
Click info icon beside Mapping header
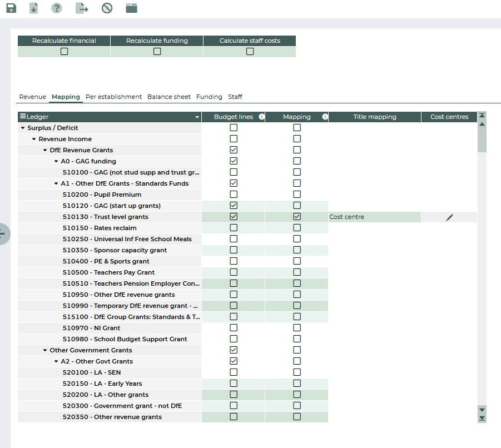point(324,117)
